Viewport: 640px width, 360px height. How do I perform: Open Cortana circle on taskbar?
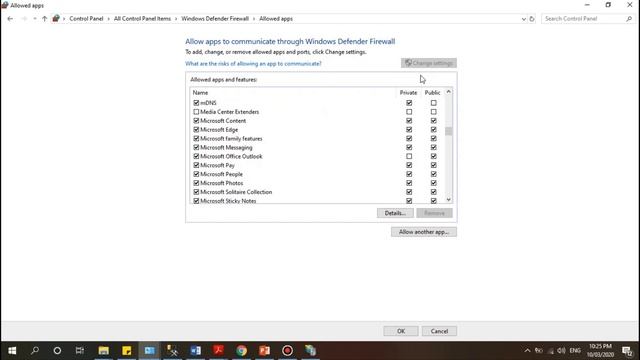coord(57,351)
